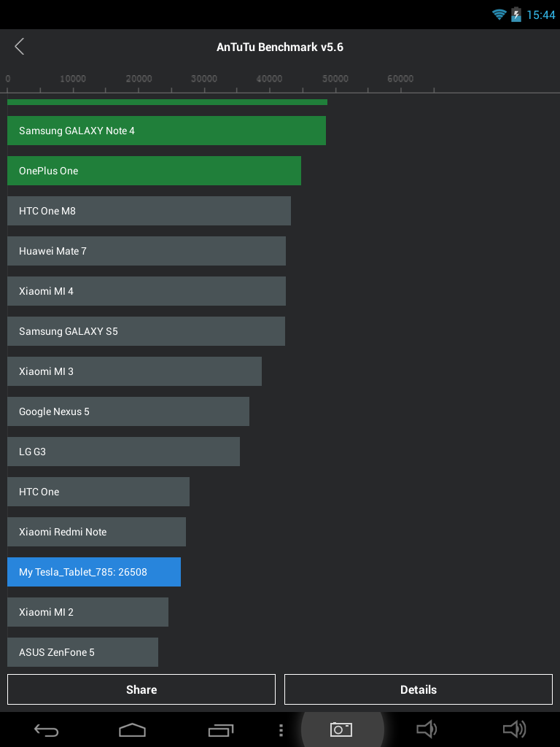Tap the back arrow in header
560x747 pixels.
click(20, 47)
